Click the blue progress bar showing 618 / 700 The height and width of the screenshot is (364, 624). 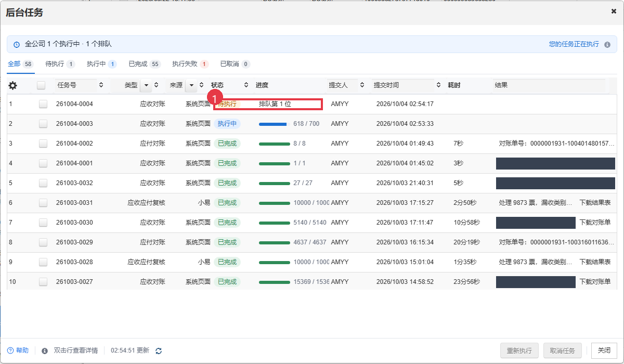pyautogui.click(x=273, y=124)
